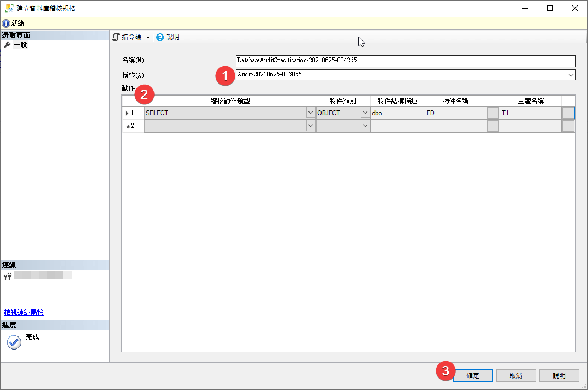Select row 1 header in actions grid

click(x=132, y=113)
